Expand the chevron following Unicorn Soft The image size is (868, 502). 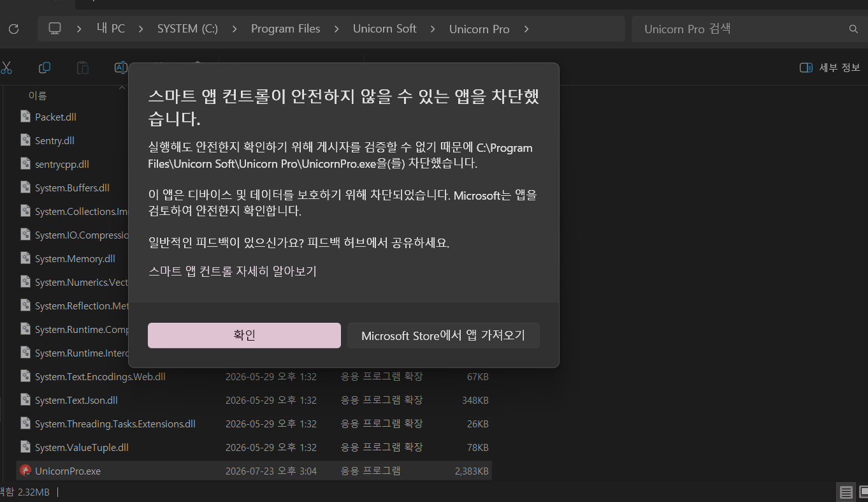click(433, 29)
